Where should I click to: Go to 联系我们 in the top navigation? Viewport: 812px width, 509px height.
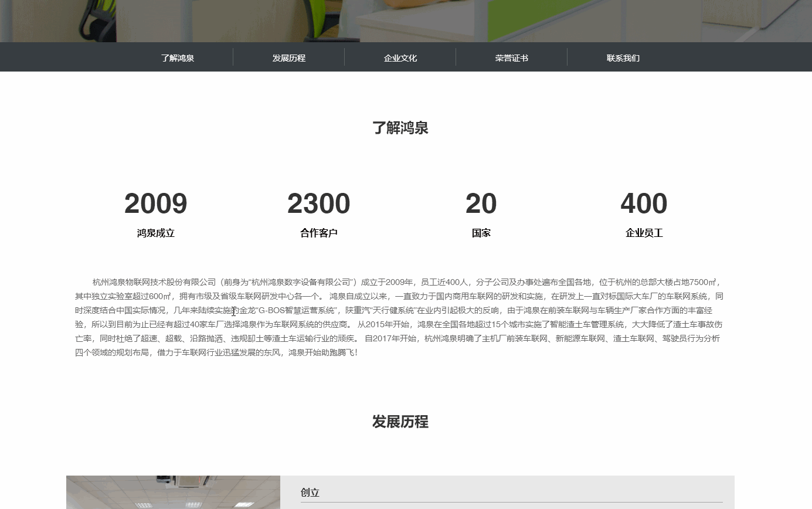tap(623, 57)
